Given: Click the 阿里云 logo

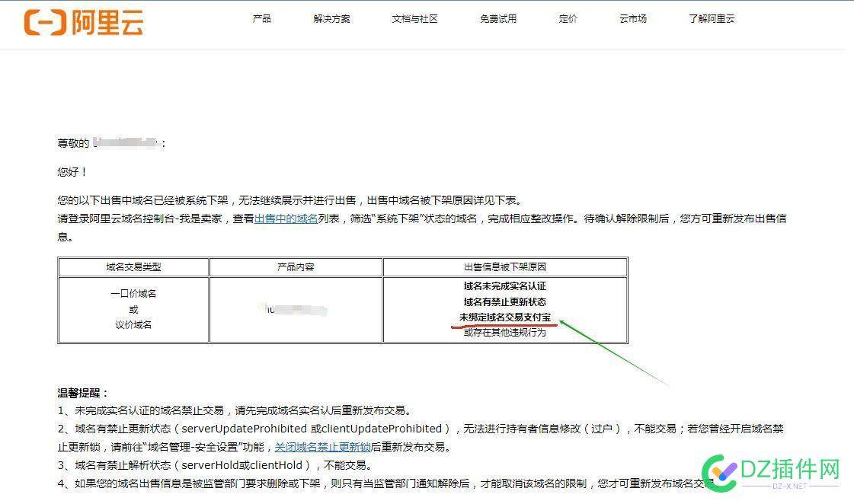Looking at the screenshot, I should click(x=83, y=23).
